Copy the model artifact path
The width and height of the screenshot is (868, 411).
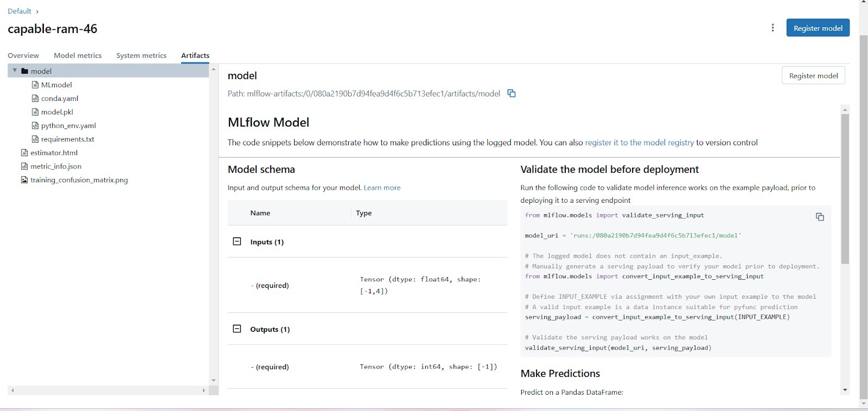(x=511, y=93)
